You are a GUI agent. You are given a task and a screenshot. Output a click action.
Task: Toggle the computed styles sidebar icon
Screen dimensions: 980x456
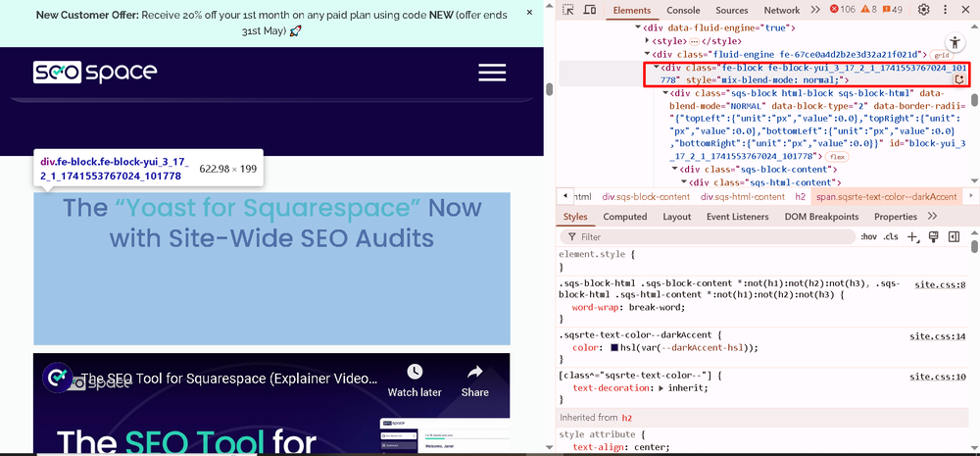point(954,236)
